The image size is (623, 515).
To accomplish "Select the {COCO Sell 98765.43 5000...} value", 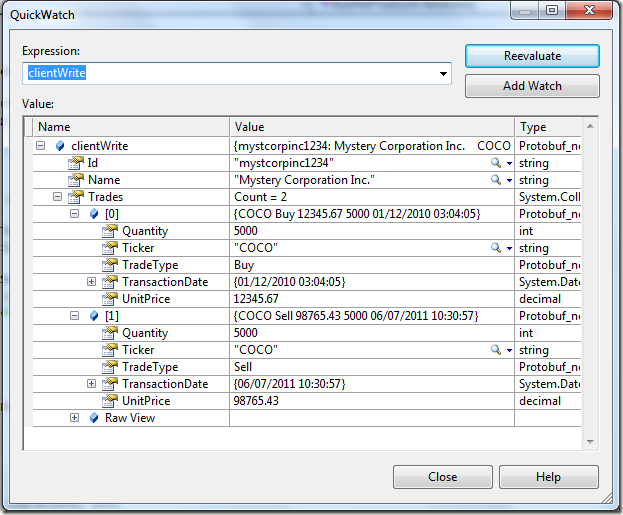I will [x=372, y=316].
